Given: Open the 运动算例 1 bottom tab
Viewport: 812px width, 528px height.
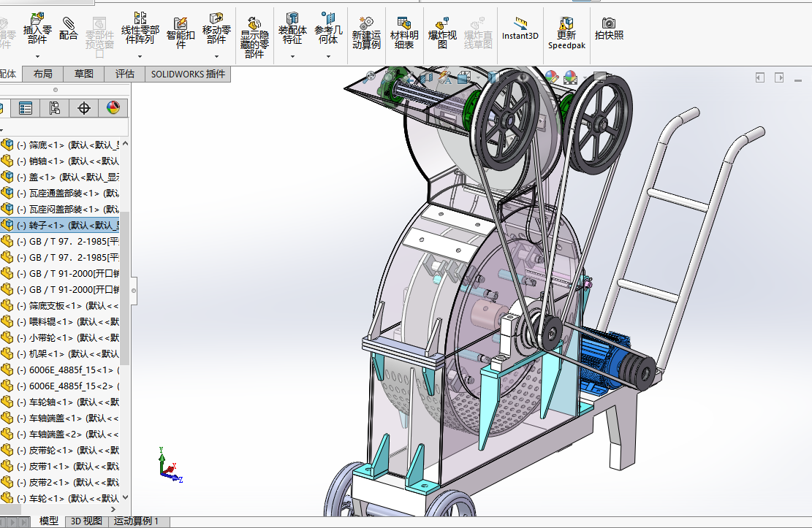Looking at the screenshot, I should [136, 521].
